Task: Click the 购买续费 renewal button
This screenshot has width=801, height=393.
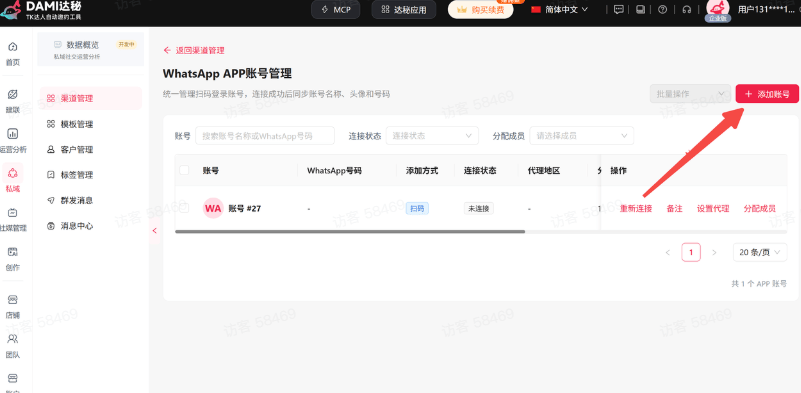Action: coord(480,10)
